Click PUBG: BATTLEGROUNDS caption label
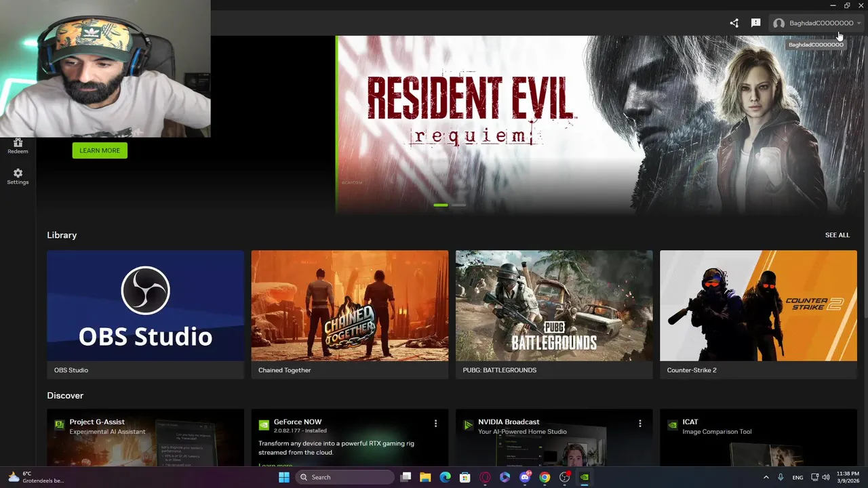Viewport: 868px width, 488px height. click(x=500, y=370)
